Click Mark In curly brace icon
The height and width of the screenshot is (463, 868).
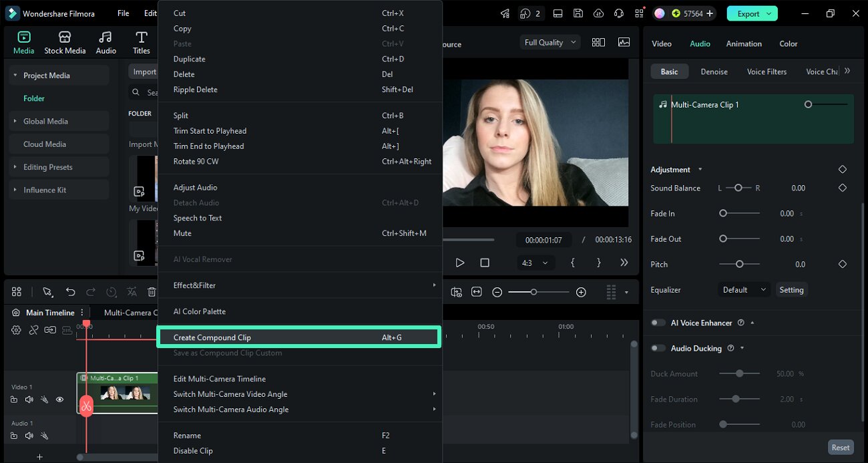(573, 263)
